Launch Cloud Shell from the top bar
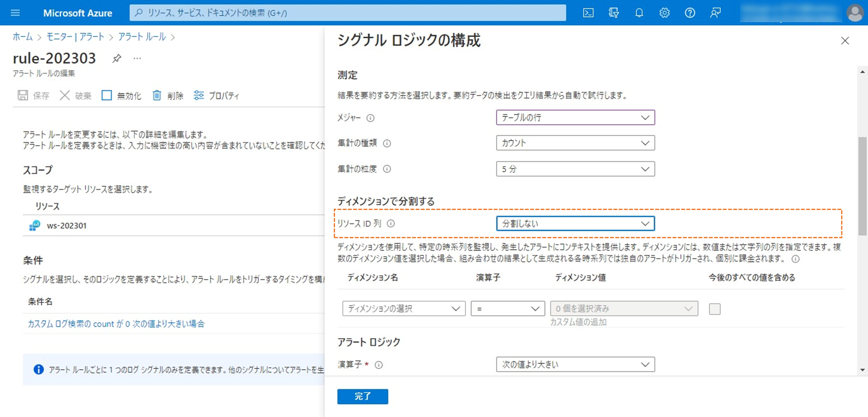Screen dimensions: 868x417 (588, 13)
